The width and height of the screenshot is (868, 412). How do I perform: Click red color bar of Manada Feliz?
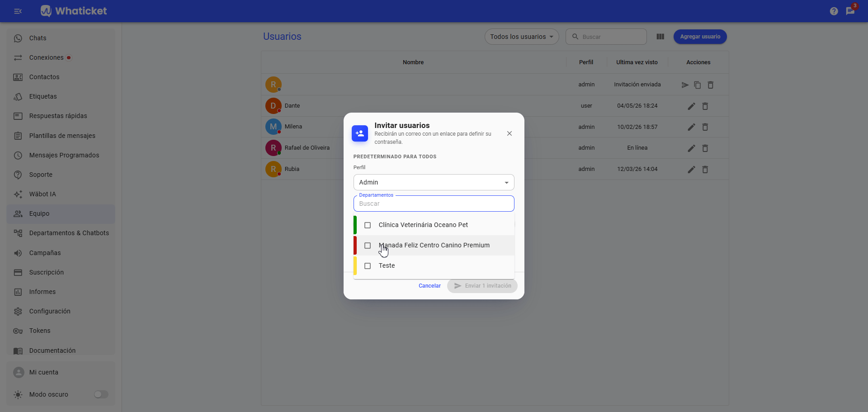point(355,246)
